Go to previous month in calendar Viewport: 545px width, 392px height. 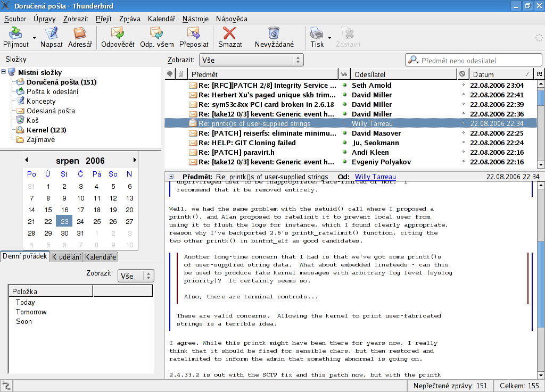[27, 160]
